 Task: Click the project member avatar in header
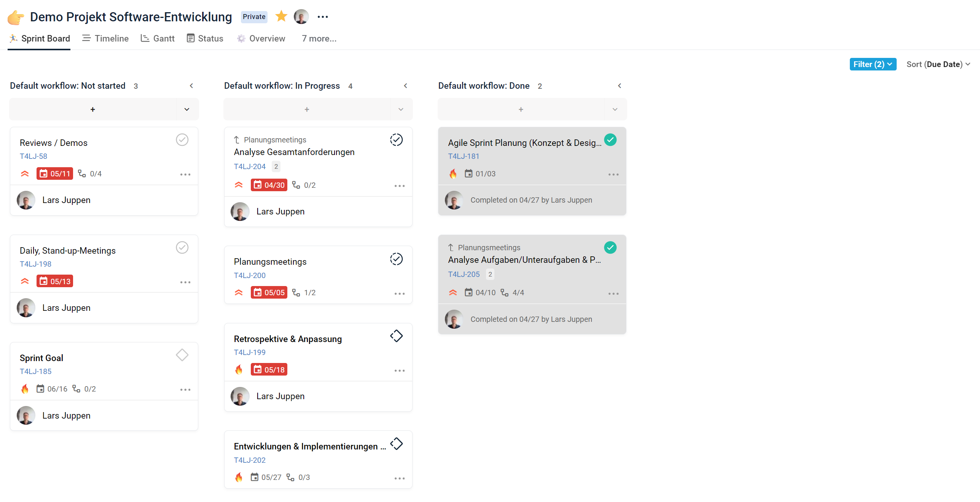301,16
